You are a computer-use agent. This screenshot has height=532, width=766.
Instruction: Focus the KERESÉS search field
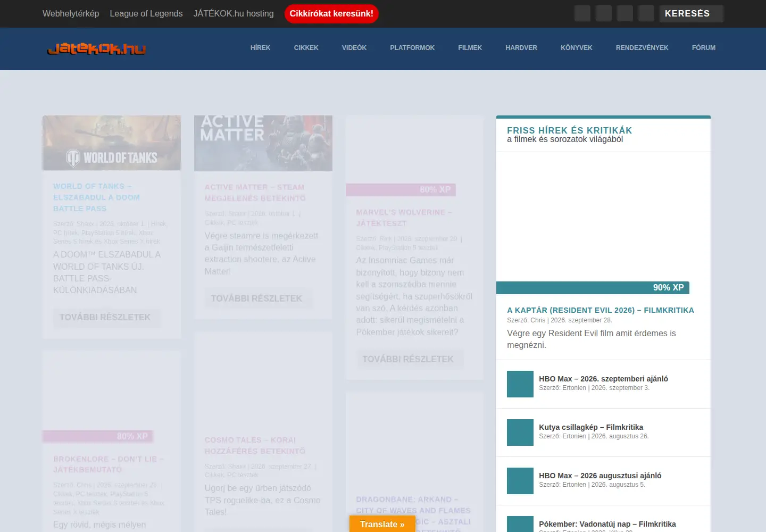[692, 13]
